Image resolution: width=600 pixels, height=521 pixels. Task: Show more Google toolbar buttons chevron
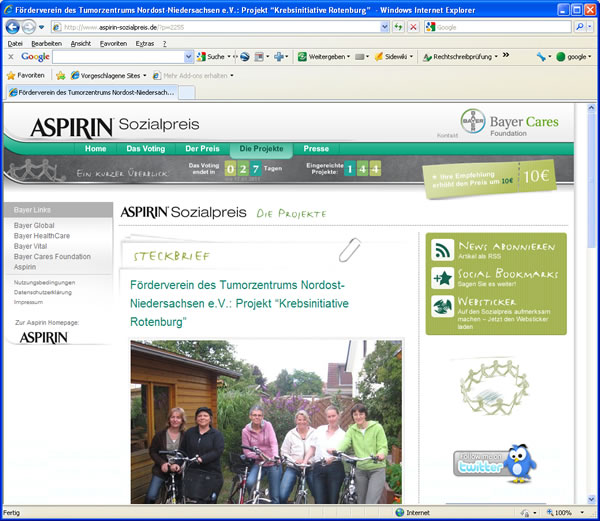tap(506, 55)
